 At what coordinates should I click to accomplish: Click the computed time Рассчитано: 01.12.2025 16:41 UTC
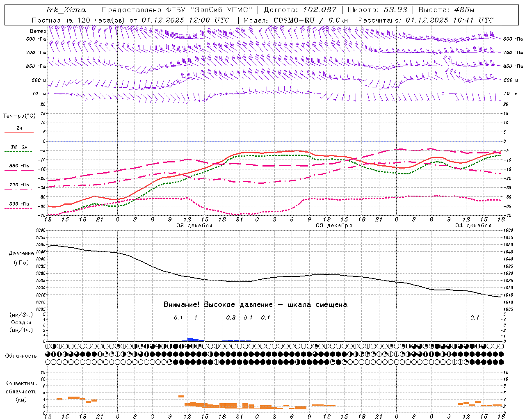click(426, 20)
